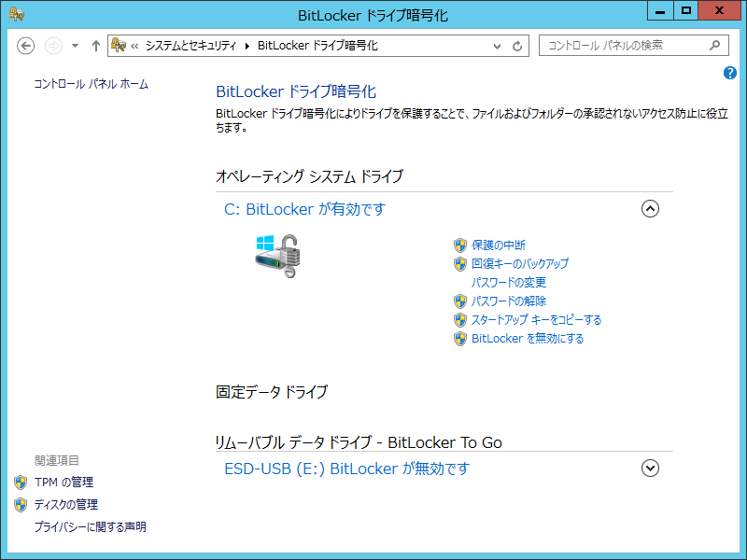Open help with the question mark icon
Image resolution: width=747 pixels, height=560 pixels.
pos(730,73)
